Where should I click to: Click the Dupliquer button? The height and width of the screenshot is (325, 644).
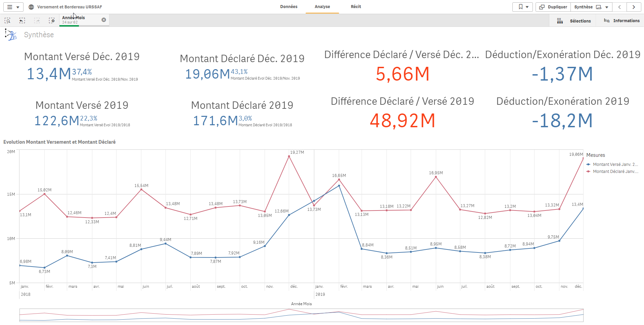pyautogui.click(x=553, y=7)
